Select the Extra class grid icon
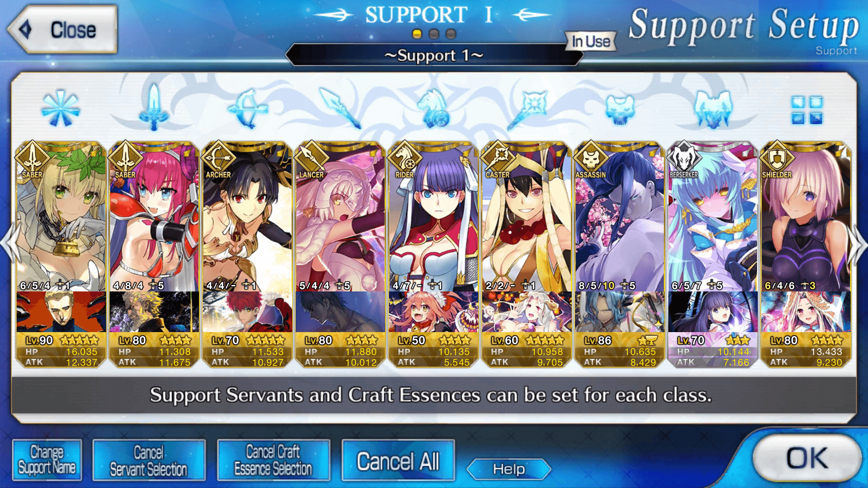This screenshot has height=488, width=868. click(807, 110)
